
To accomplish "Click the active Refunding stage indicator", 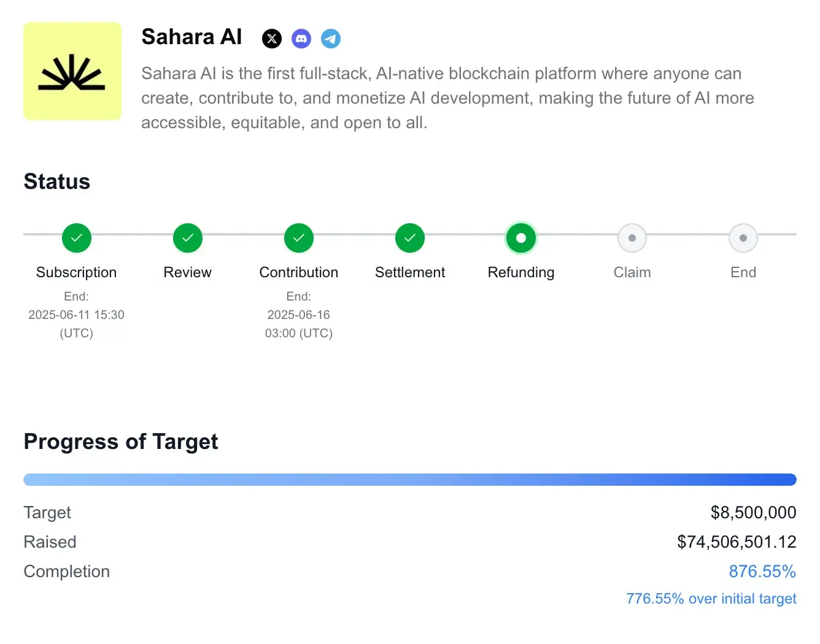I will coord(520,238).
